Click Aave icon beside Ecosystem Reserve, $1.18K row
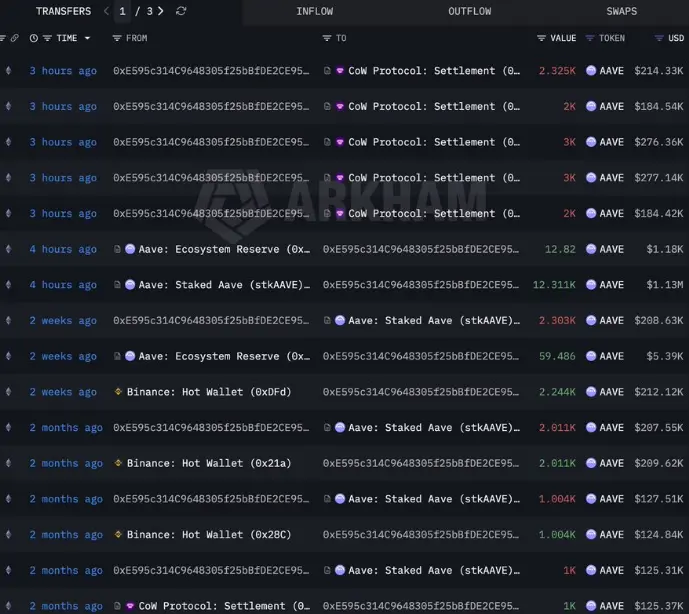Viewport: 689px width, 614px height. pos(130,249)
